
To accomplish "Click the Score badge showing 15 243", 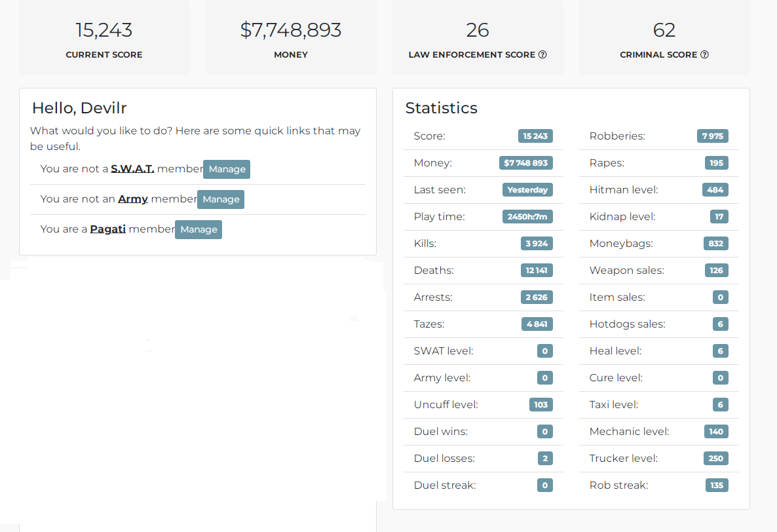I will (535, 136).
